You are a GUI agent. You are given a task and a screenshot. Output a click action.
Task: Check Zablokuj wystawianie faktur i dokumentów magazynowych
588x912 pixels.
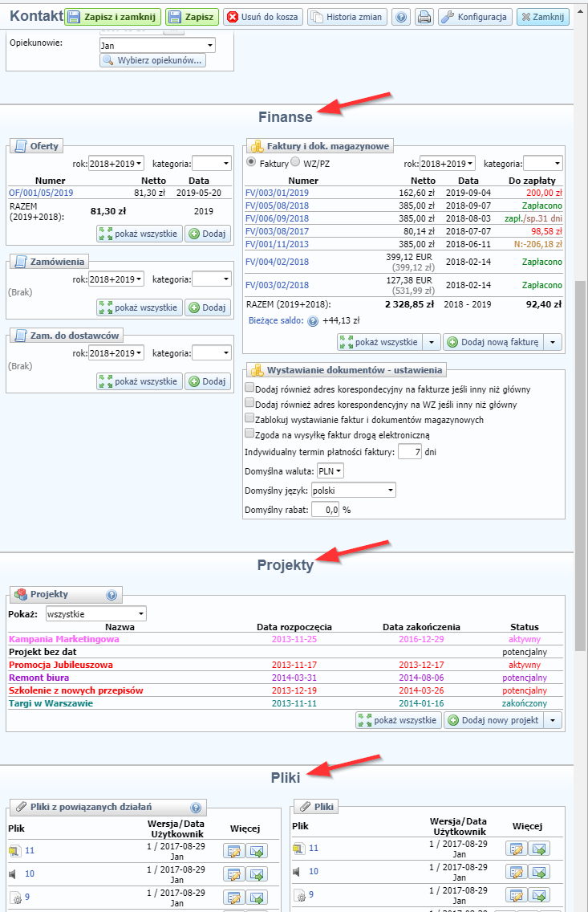click(x=249, y=419)
